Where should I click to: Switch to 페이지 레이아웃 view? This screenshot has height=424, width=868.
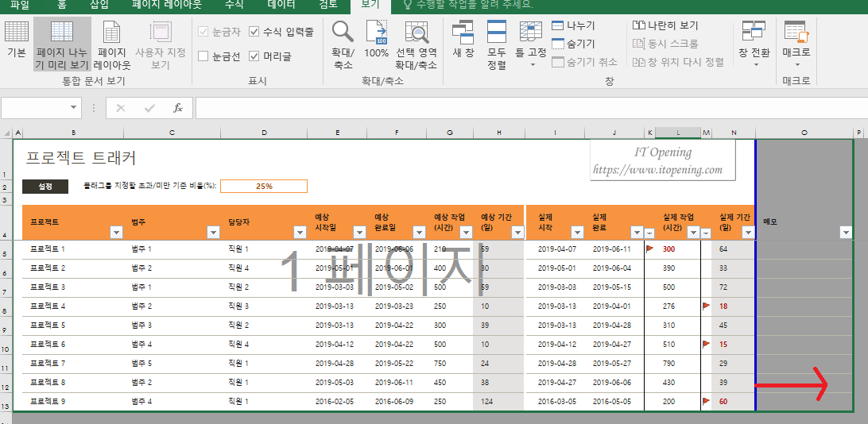[x=112, y=44]
